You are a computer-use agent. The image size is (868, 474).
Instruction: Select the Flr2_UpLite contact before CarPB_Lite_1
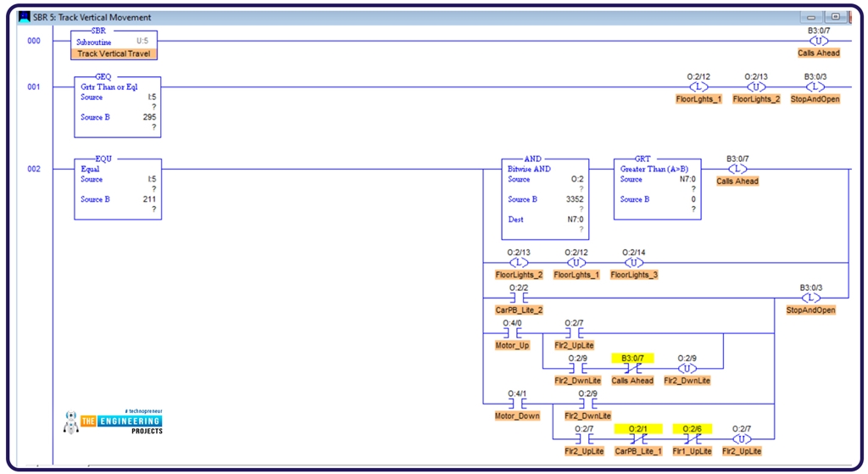click(584, 440)
